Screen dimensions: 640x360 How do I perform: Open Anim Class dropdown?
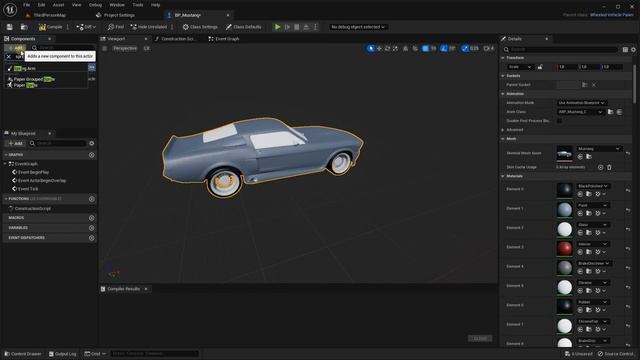pyautogui.click(x=580, y=112)
